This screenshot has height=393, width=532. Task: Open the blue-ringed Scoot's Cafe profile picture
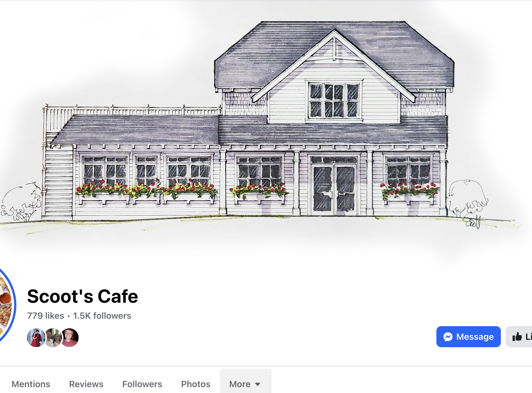pyautogui.click(x=7, y=305)
